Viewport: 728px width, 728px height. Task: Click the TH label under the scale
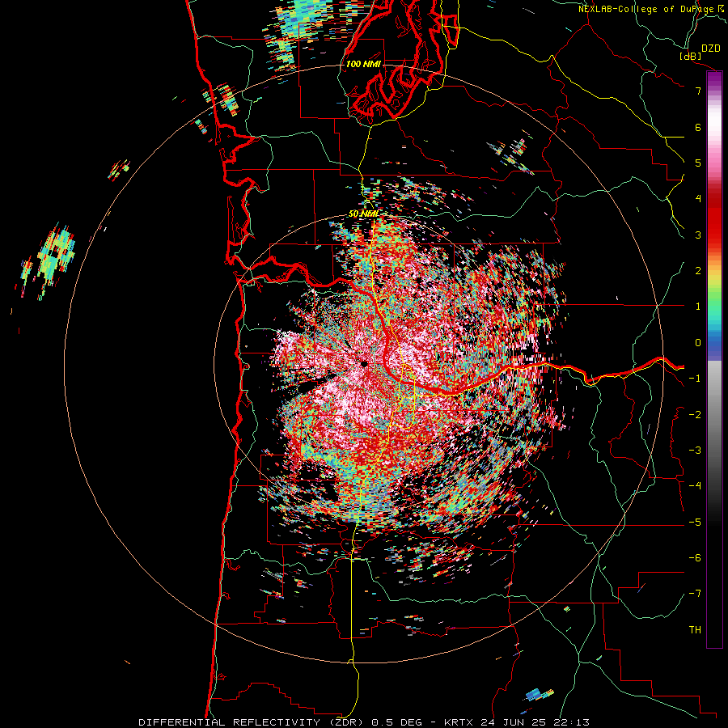click(695, 629)
